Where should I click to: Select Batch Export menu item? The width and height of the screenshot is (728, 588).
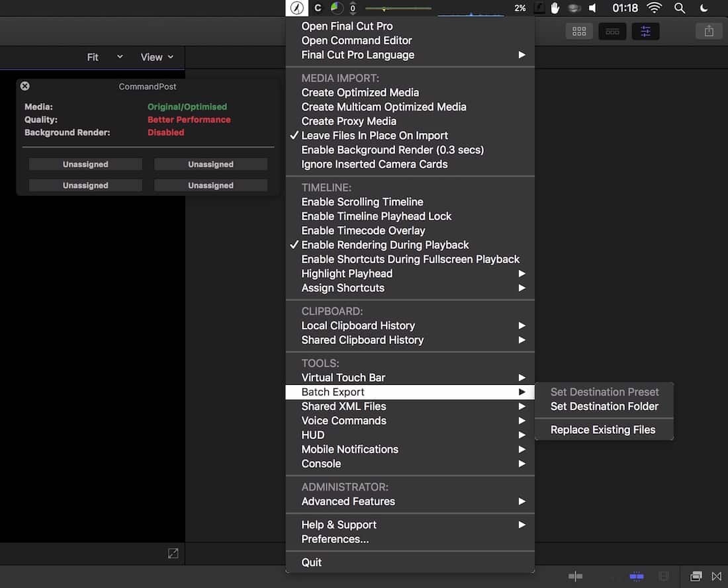coord(410,392)
